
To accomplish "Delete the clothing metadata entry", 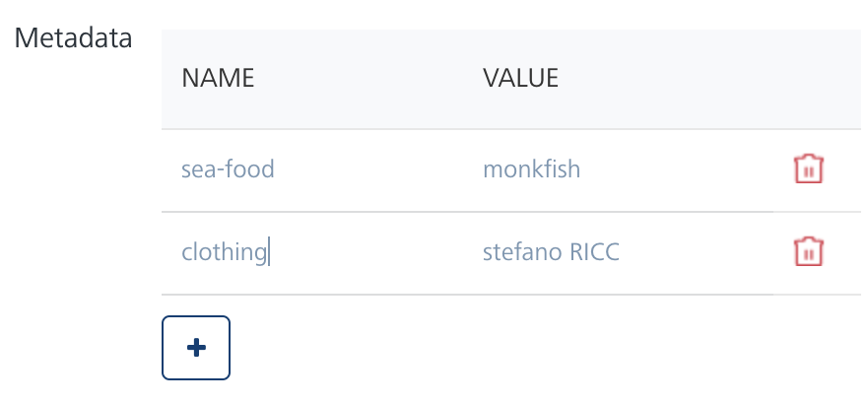I will (808, 252).
